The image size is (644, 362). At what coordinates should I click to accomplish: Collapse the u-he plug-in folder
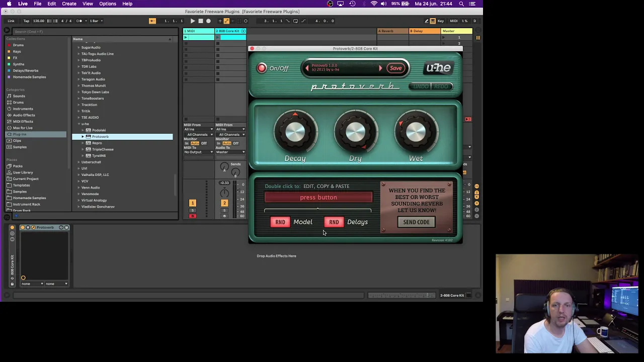click(78, 124)
